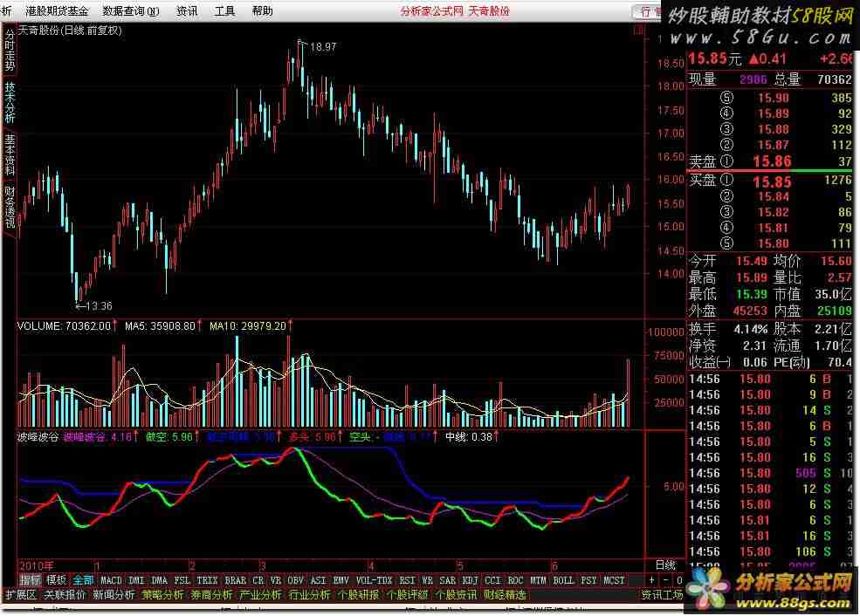Viewport: 860px width, 616px height.
Task: Open the 资讯工场 button
Action: (x=663, y=595)
